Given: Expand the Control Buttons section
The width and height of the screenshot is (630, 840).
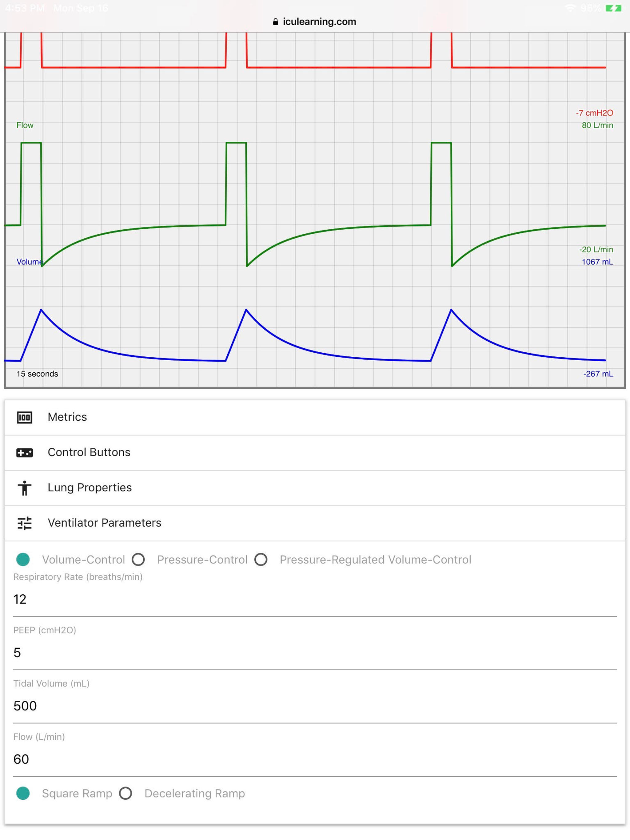Looking at the screenshot, I should [x=89, y=452].
